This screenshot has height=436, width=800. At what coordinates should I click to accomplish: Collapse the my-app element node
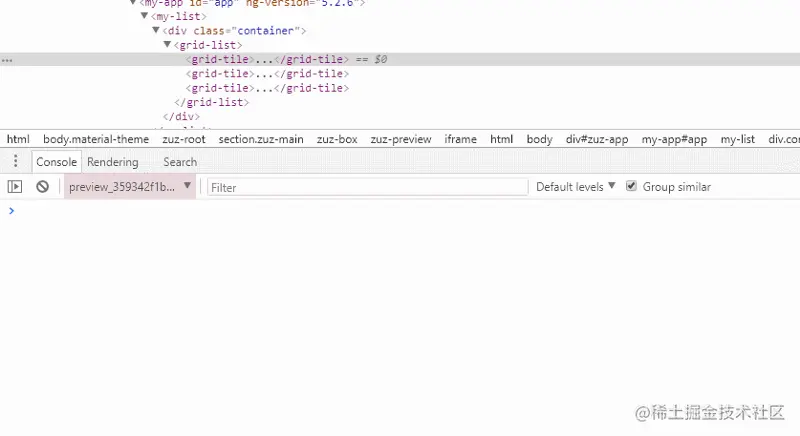pos(133,3)
